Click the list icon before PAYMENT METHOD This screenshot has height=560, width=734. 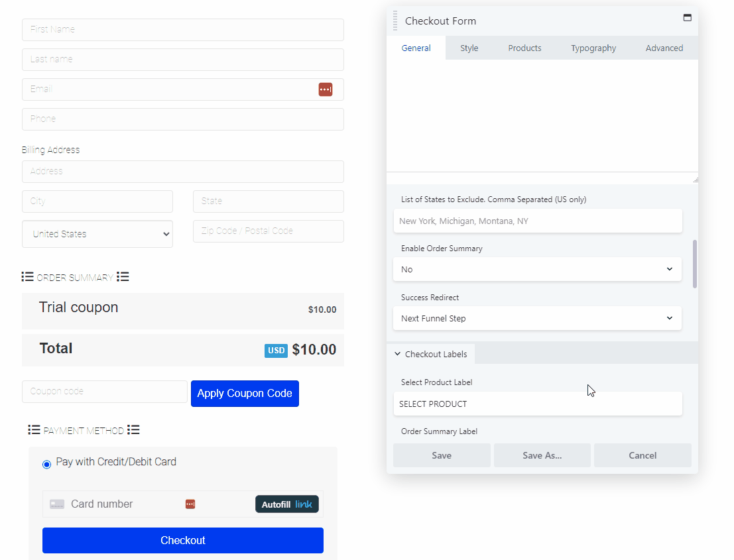click(34, 429)
